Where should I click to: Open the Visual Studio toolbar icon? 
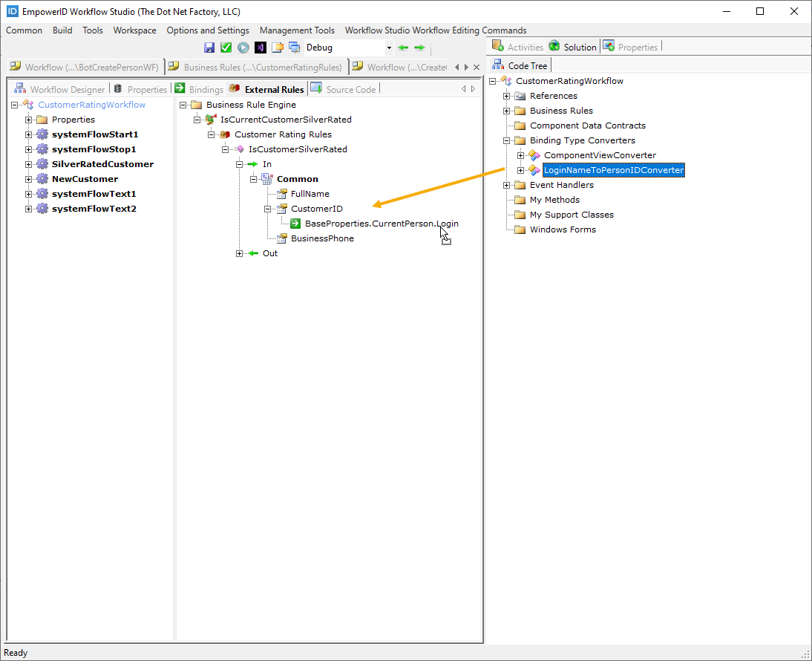261,48
